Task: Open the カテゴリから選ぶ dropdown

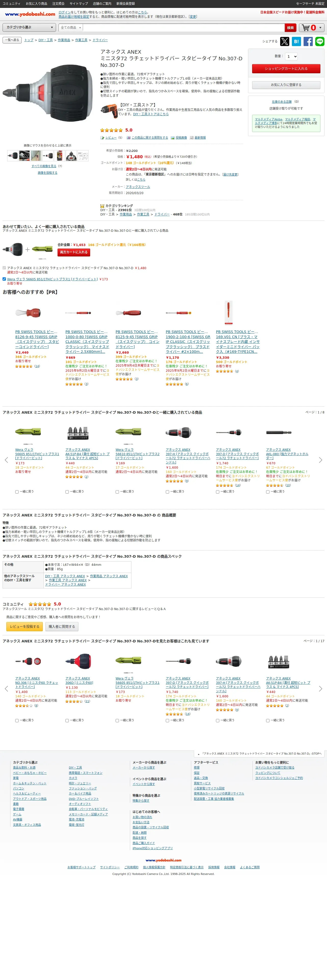Action: click(30, 27)
